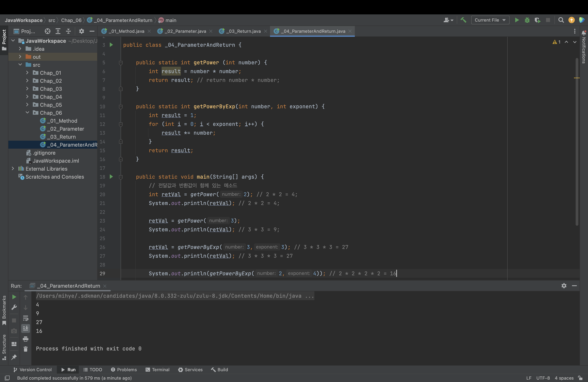Collapse all in Project tool window
The height and width of the screenshot is (382, 588).
(x=68, y=31)
